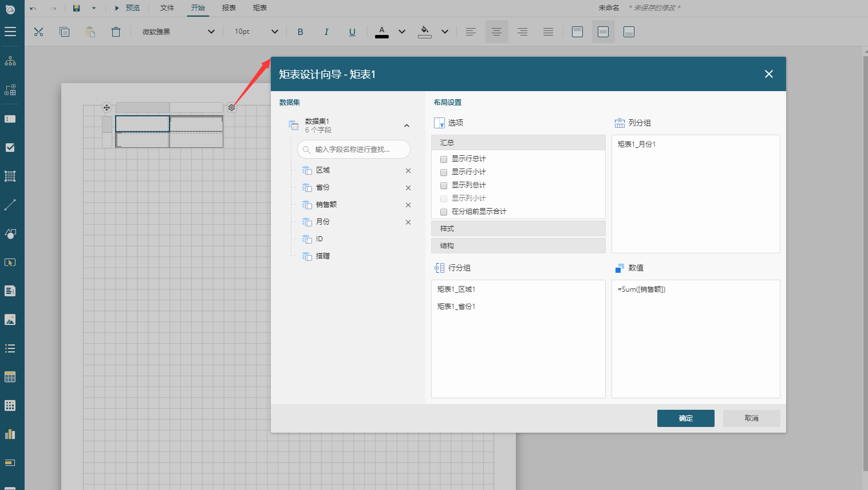Select the checkbox control in sidebar
The height and width of the screenshot is (490, 868).
coord(10,147)
